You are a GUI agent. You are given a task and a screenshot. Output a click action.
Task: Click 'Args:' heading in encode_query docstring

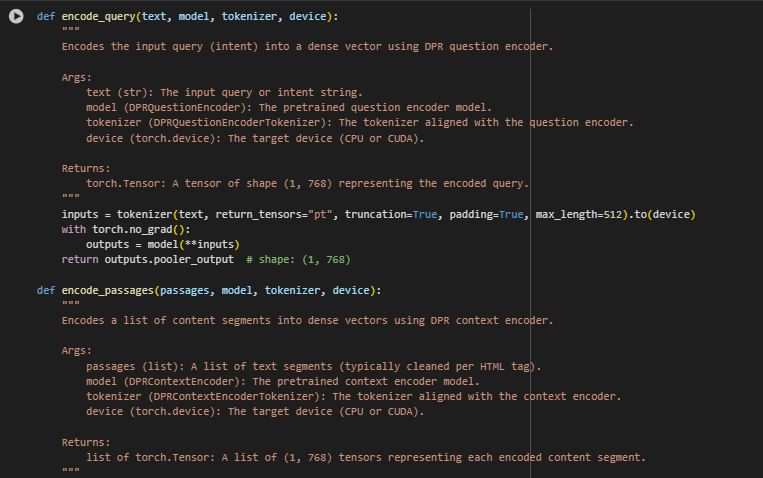[76, 77]
